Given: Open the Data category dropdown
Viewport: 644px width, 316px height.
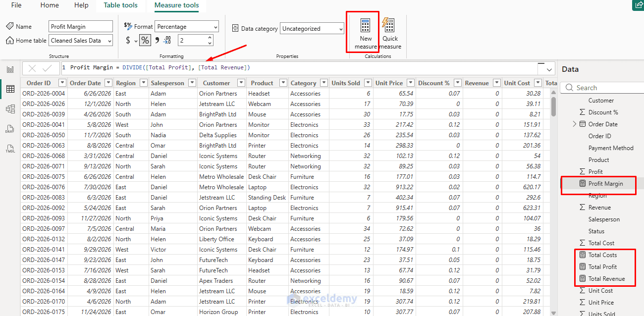Looking at the screenshot, I should pos(312,29).
